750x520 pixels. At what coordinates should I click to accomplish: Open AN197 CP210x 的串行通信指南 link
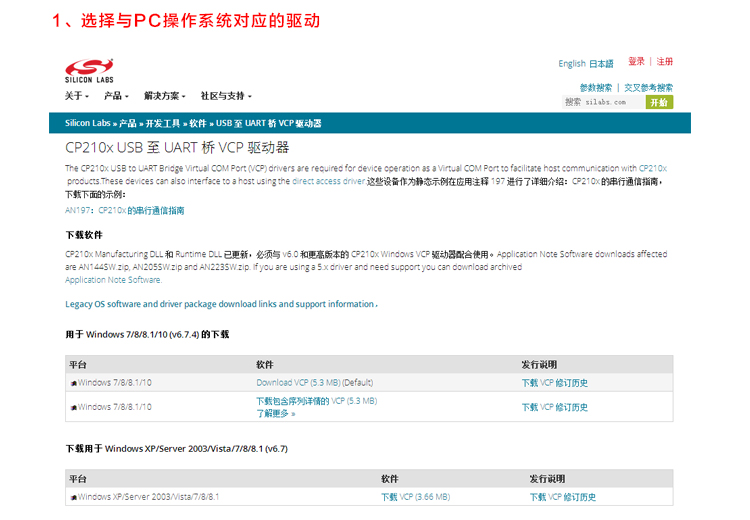125,210
